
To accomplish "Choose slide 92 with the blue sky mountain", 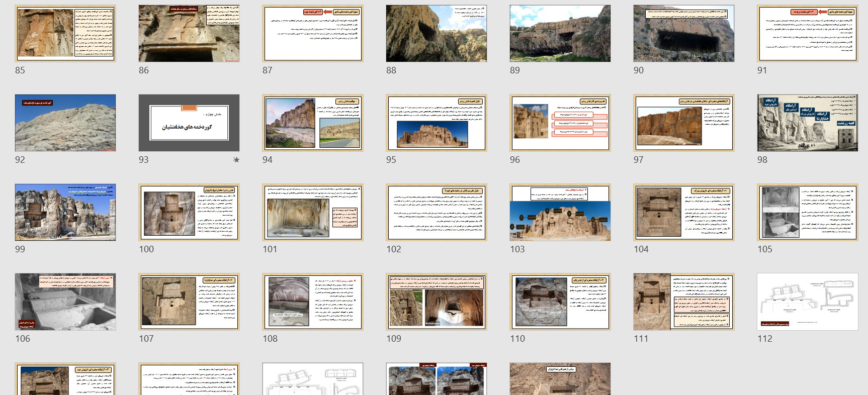I will point(65,123).
